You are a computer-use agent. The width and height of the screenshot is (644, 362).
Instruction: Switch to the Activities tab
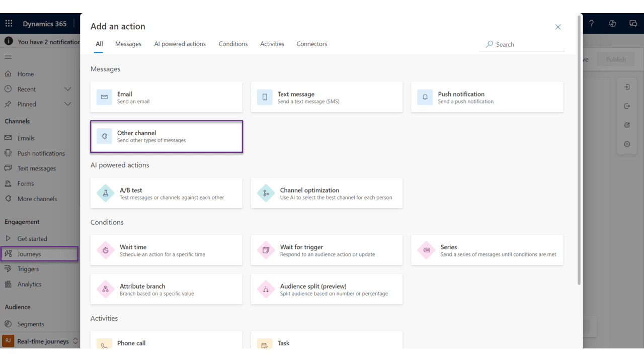tap(272, 44)
